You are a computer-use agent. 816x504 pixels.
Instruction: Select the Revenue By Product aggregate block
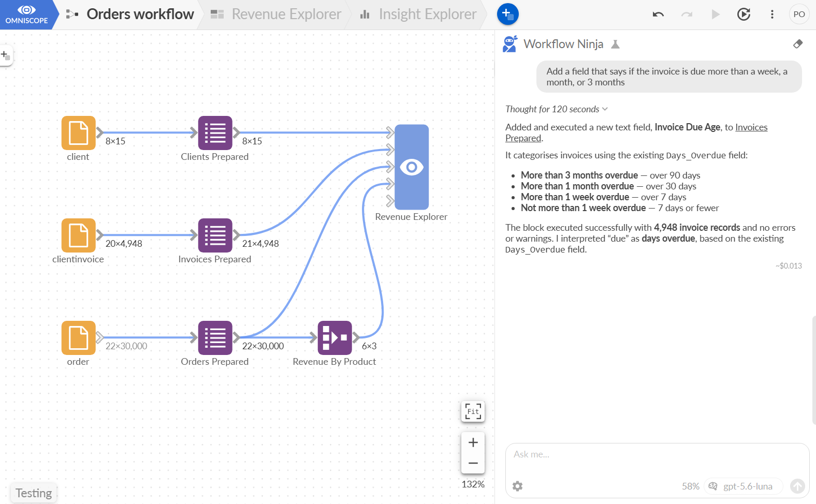tap(334, 338)
